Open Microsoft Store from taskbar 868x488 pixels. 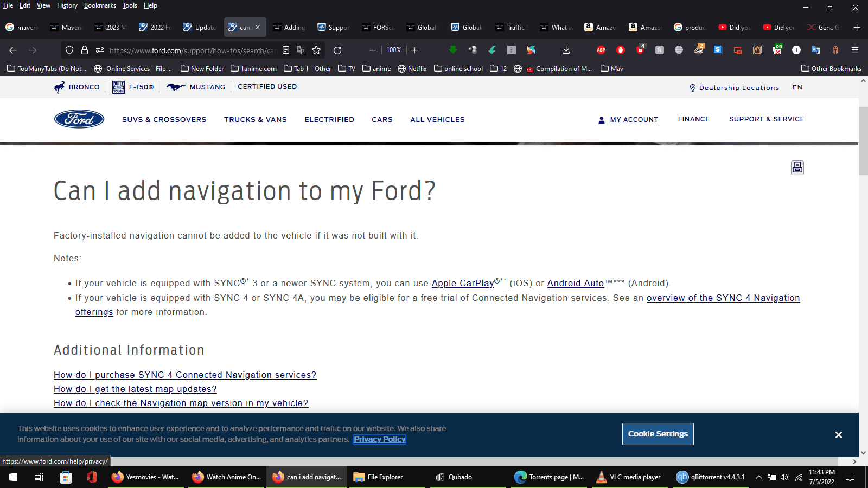[x=66, y=477]
